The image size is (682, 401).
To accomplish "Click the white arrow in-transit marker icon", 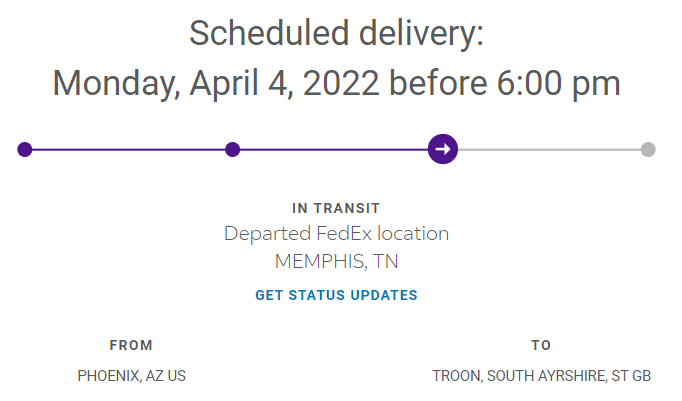I will pos(443,149).
